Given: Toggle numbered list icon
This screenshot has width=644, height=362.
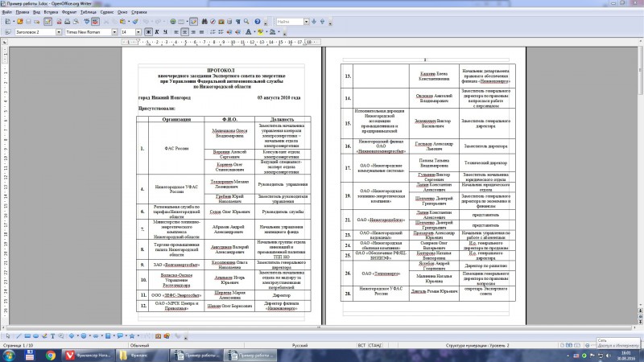Looking at the screenshot, I should pos(213,32).
